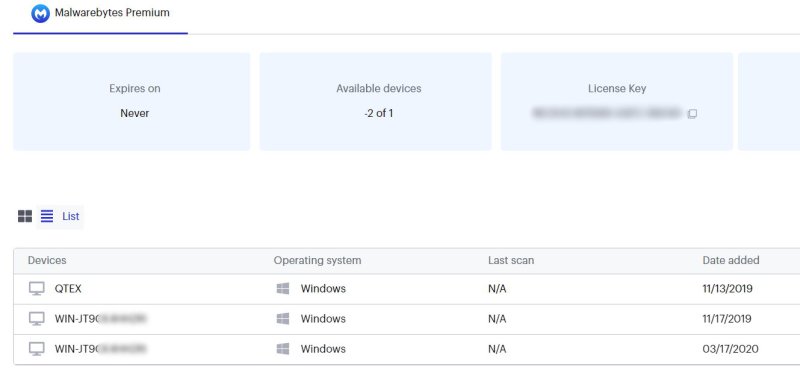The image size is (800, 378).
Task: Select the QTEX device name
Action: click(68, 289)
